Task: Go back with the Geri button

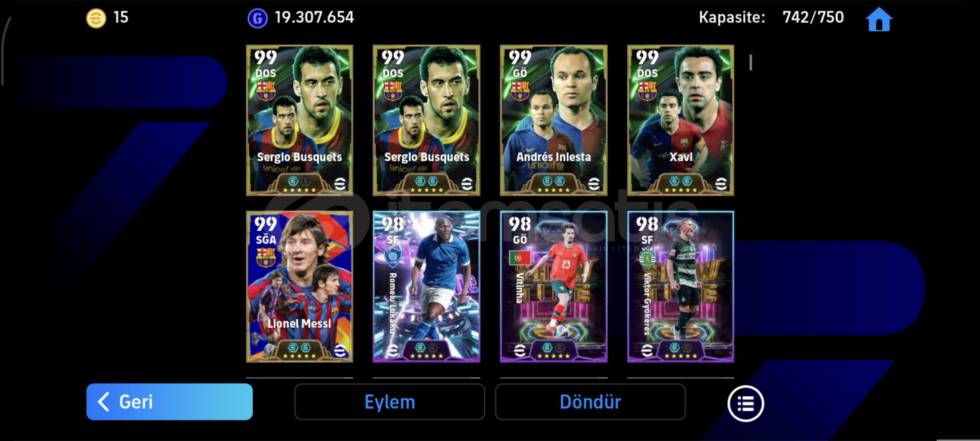Action: [x=169, y=402]
